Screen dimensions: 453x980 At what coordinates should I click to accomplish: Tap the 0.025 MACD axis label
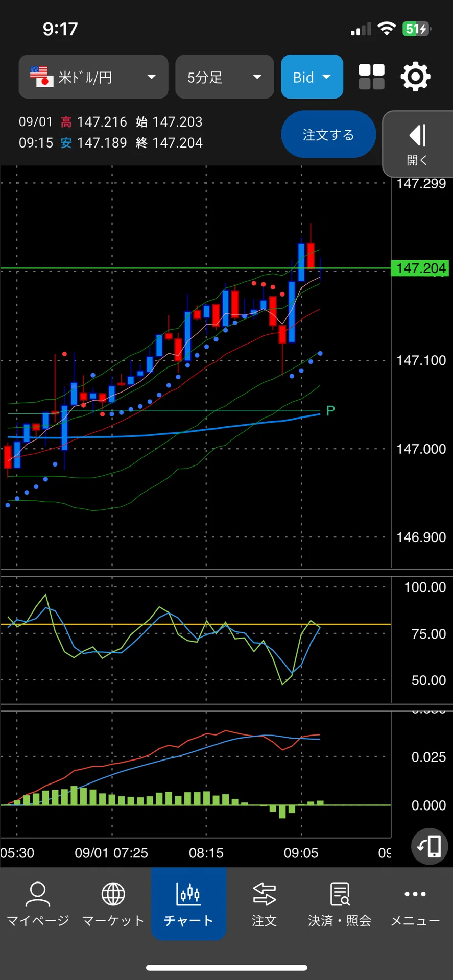point(428,757)
